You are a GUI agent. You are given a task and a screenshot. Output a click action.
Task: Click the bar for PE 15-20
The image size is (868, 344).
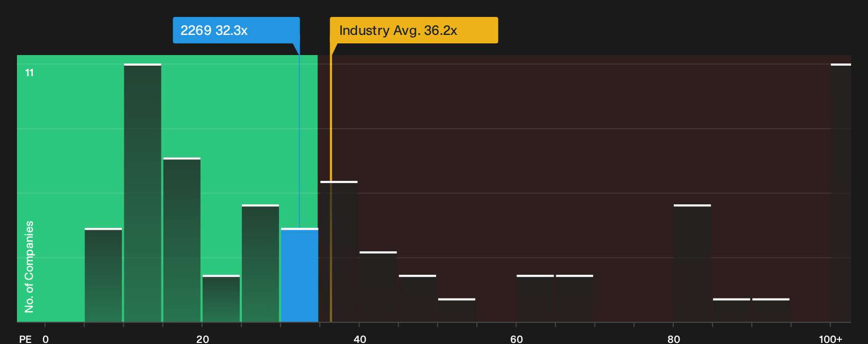pos(182,240)
